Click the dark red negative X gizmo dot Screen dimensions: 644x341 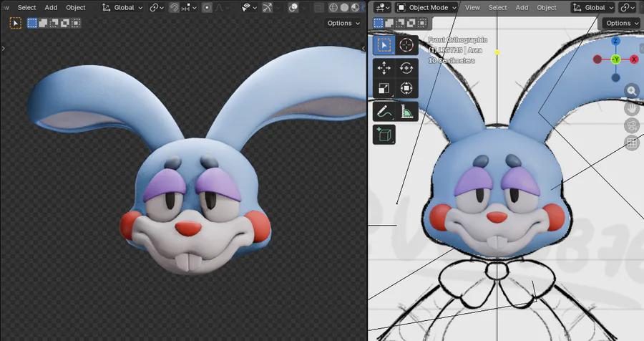coord(597,59)
